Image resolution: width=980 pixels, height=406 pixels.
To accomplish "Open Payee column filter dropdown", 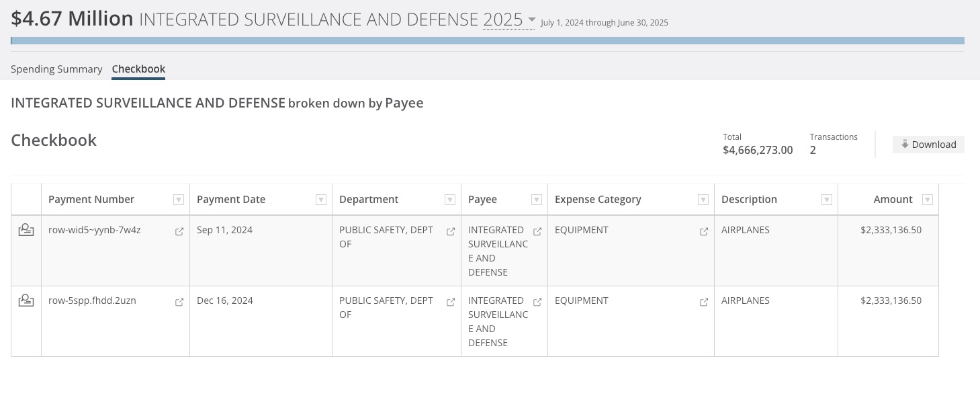I will coord(537,200).
